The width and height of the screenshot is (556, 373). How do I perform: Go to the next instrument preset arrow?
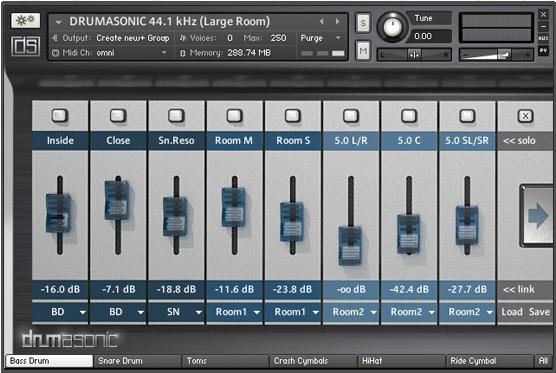point(338,21)
